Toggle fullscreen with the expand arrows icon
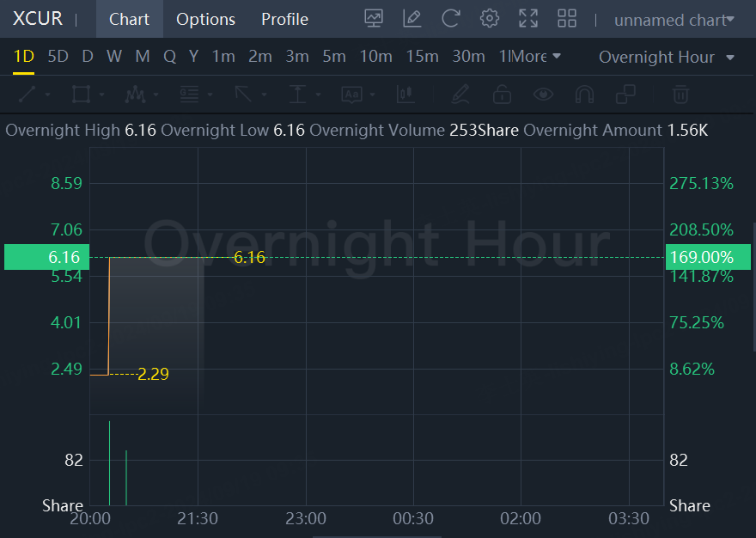756x538 pixels. pyautogui.click(x=528, y=19)
